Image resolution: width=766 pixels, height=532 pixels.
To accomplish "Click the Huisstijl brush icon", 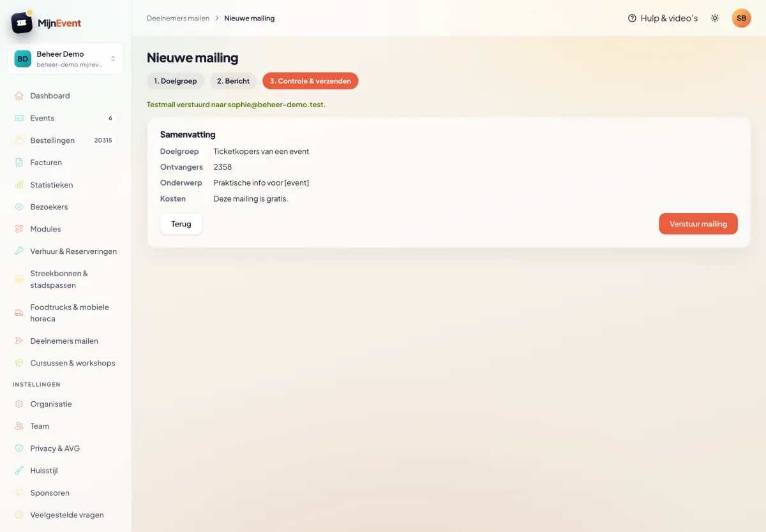I will tap(19, 471).
